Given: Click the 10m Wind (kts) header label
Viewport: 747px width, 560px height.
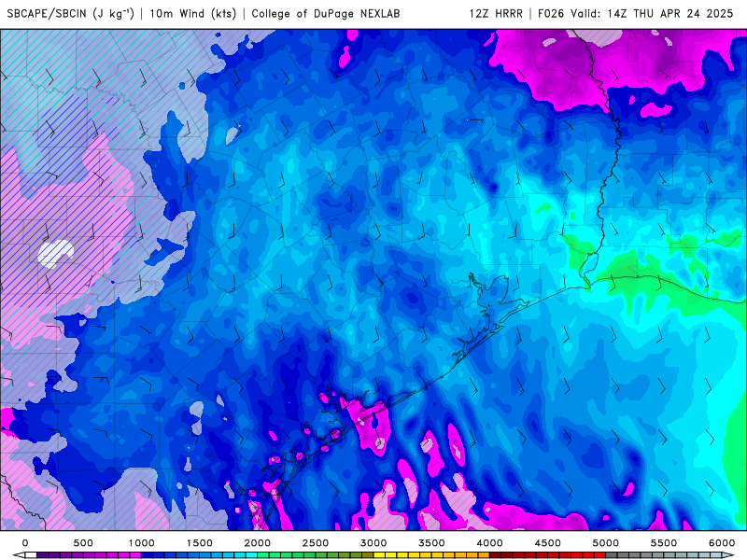Looking at the screenshot, I should [x=193, y=13].
